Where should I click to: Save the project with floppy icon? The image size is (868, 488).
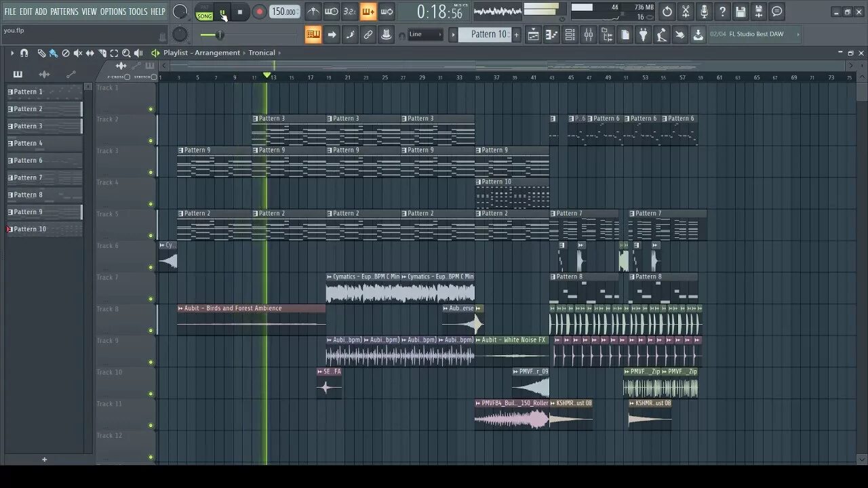pos(741,12)
